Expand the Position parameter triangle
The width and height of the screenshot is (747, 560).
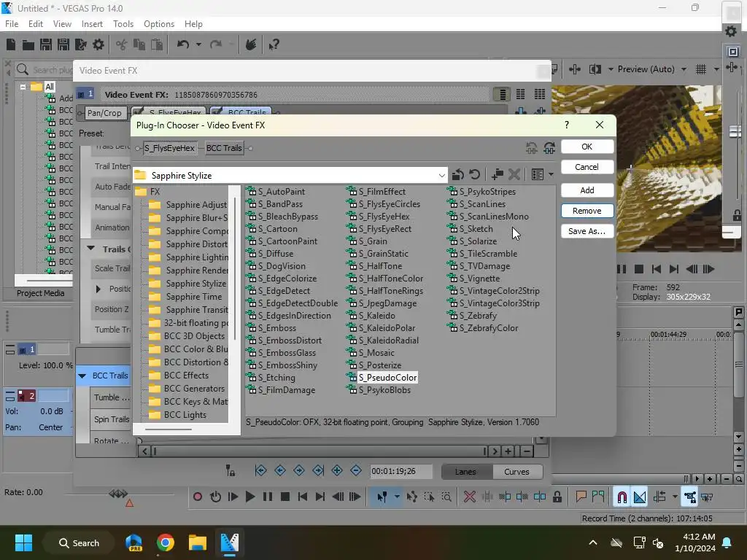(x=98, y=289)
